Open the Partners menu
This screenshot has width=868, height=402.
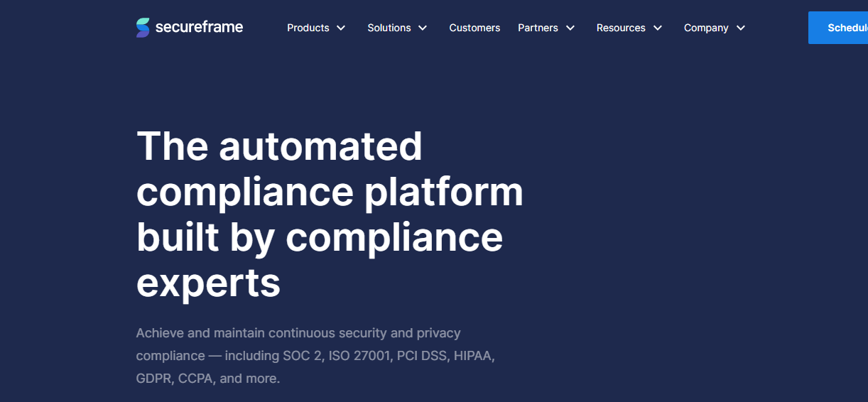point(538,28)
